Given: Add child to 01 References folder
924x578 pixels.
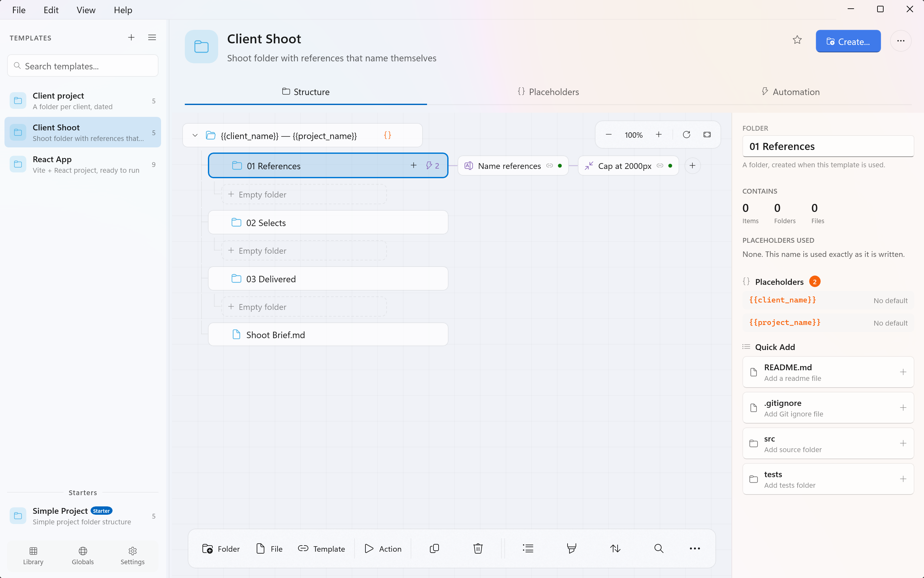Looking at the screenshot, I should (414, 165).
